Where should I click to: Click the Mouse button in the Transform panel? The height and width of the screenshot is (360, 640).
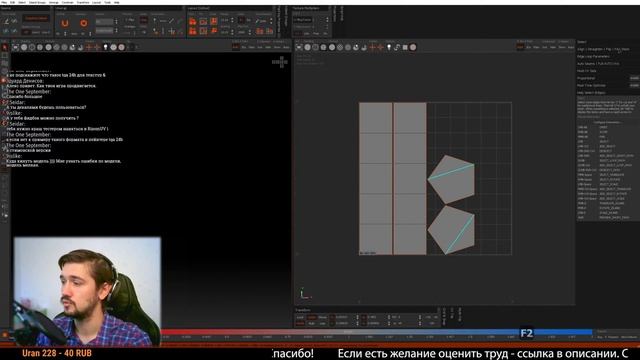coord(322,317)
